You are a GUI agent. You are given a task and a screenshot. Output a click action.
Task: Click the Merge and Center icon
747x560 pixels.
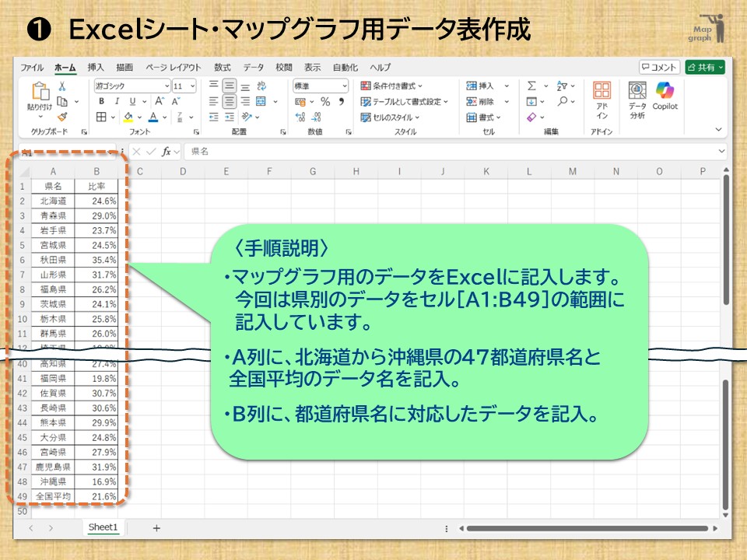(261, 101)
